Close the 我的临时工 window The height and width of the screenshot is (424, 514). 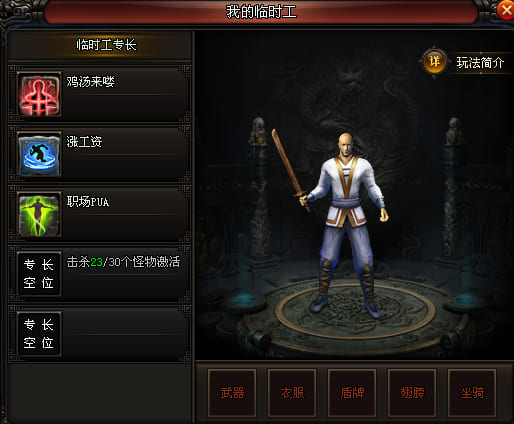coord(506,10)
